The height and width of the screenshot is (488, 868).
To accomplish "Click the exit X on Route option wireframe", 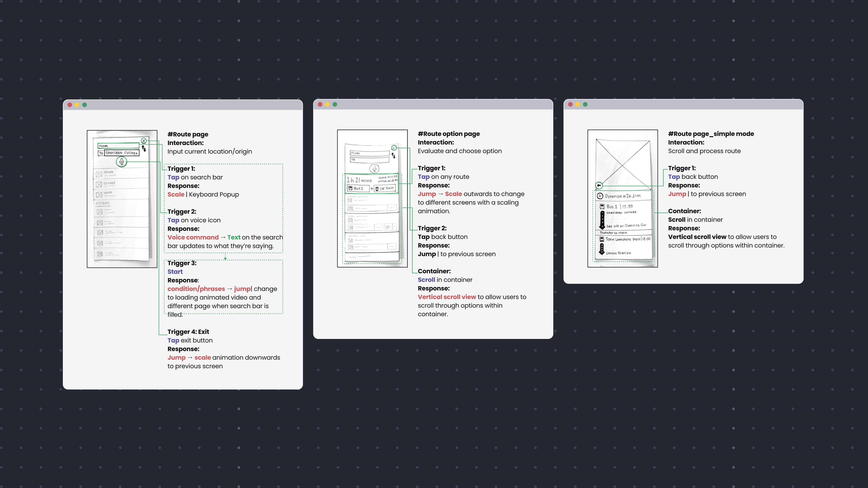I will tap(394, 148).
